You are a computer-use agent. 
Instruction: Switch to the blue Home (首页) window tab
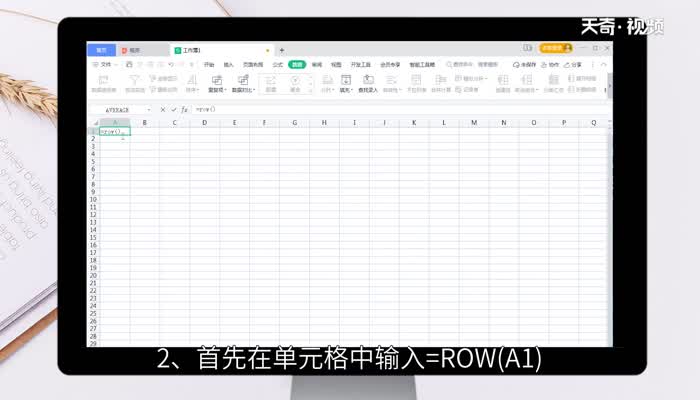(x=101, y=50)
